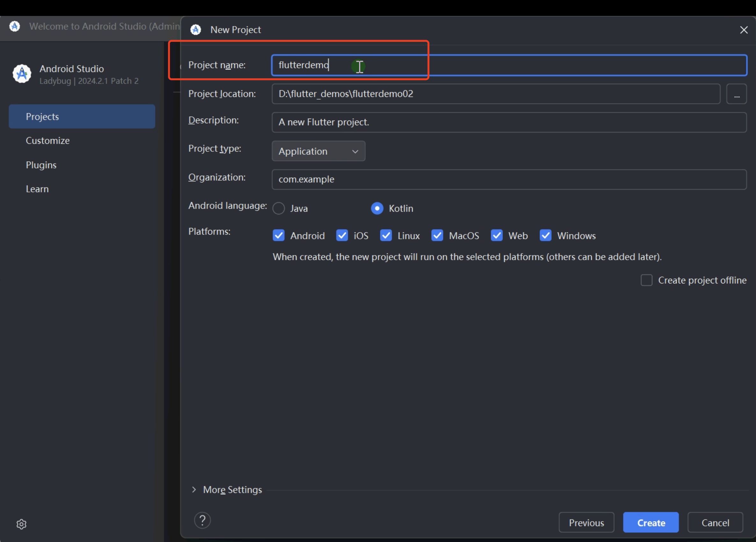The height and width of the screenshot is (542, 756).
Task: Uncheck the Android platform checkbox
Action: point(278,236)
